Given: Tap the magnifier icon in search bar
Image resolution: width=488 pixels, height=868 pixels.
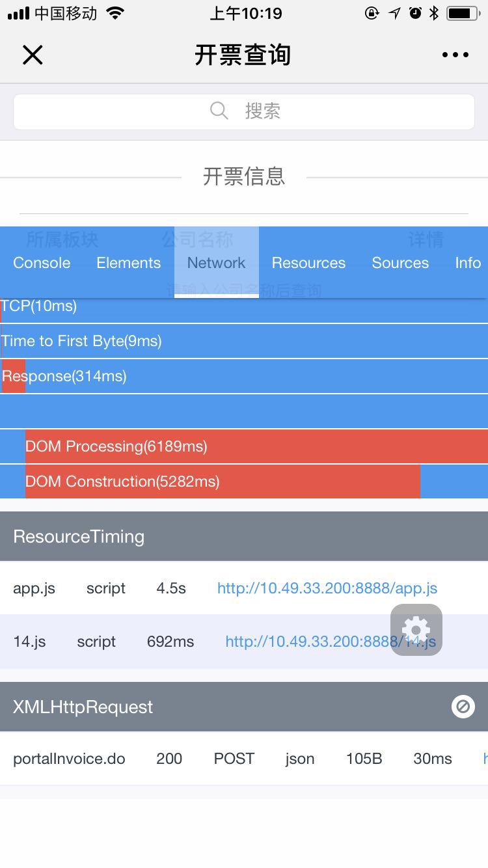Looking at the screenshot, I should [x=219, y=111].
